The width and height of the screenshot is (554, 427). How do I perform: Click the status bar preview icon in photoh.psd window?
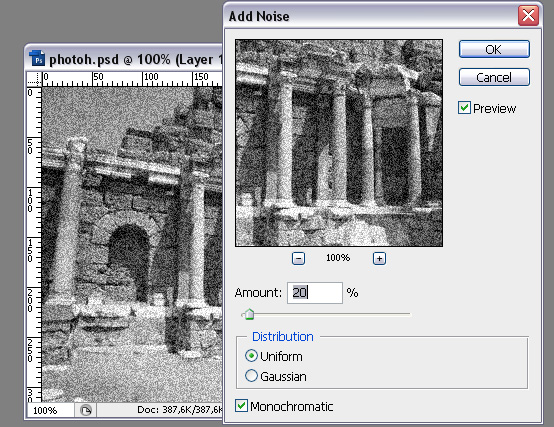(x=86, y=410)
